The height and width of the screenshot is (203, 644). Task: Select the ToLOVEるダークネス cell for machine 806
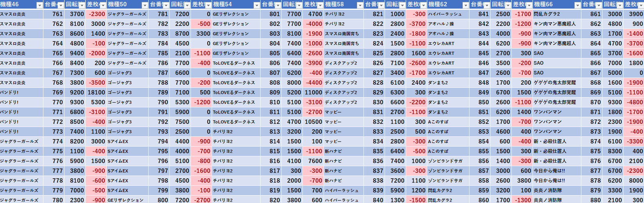(x=236, y=63)
